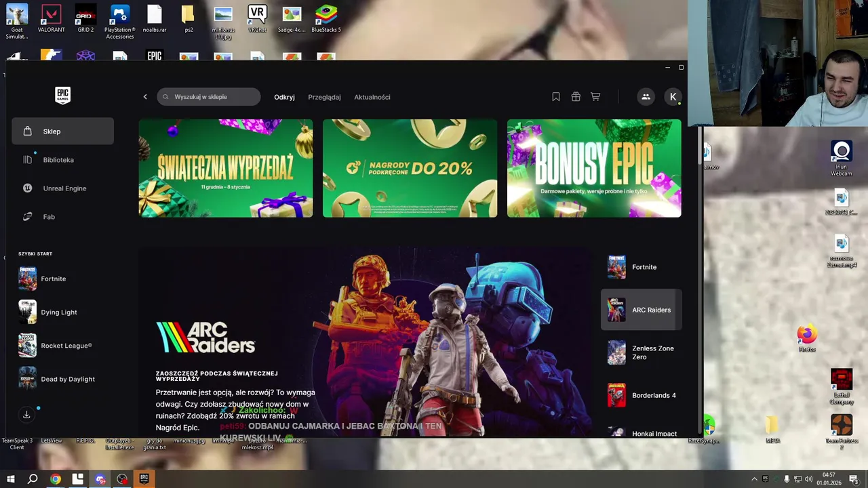Screen dimensions: 868x488
Task: Switch to Google Chrome on the taskbar
Action: pos(56,479)
